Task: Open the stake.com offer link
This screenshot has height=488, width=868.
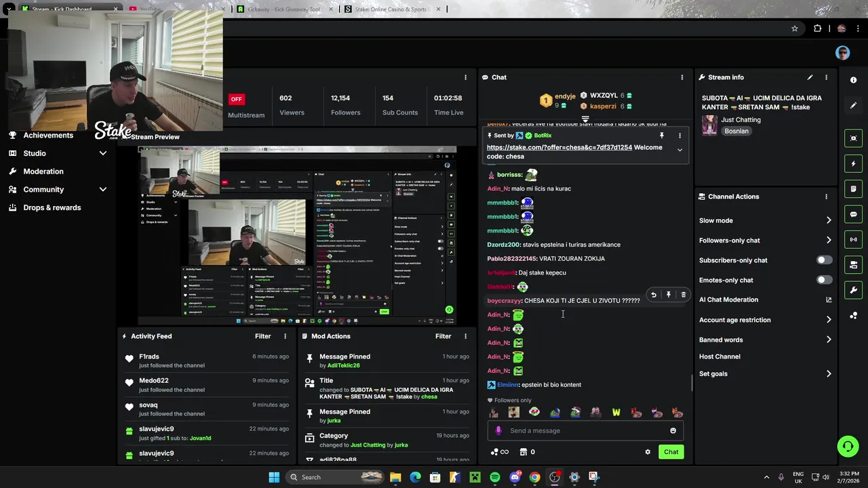Action: click(559, 148)
